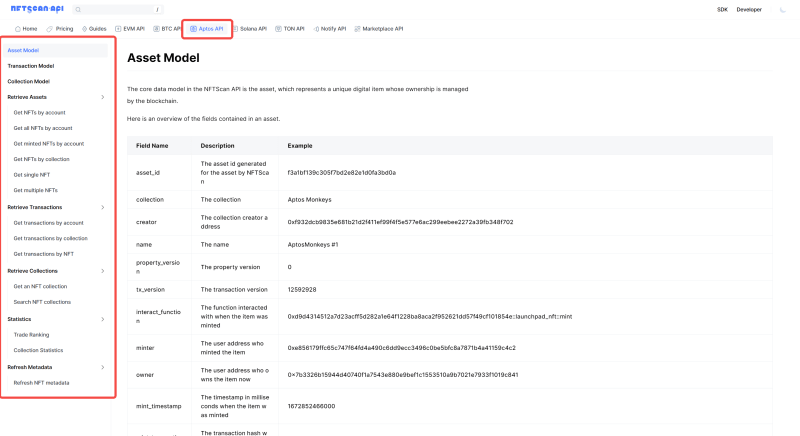800x436 pixels.
Task: Collapse the Refresh Metadata section chevron
Action: pos(103,368)
